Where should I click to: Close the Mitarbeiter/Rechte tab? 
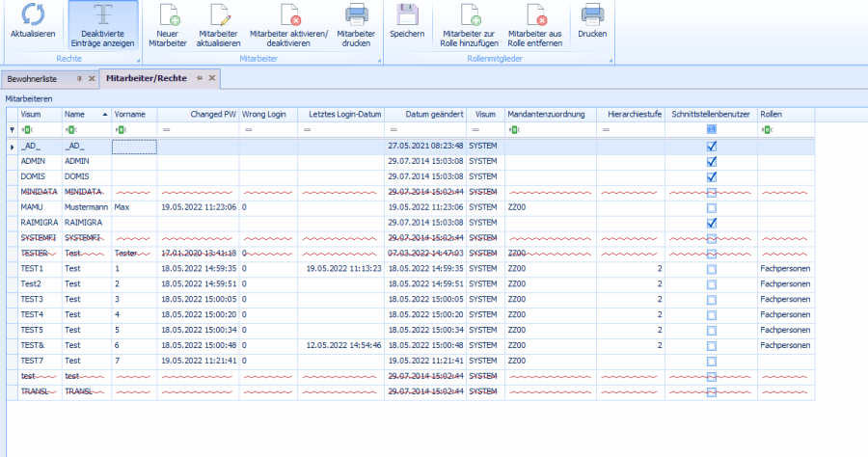[x=212, y=78]
